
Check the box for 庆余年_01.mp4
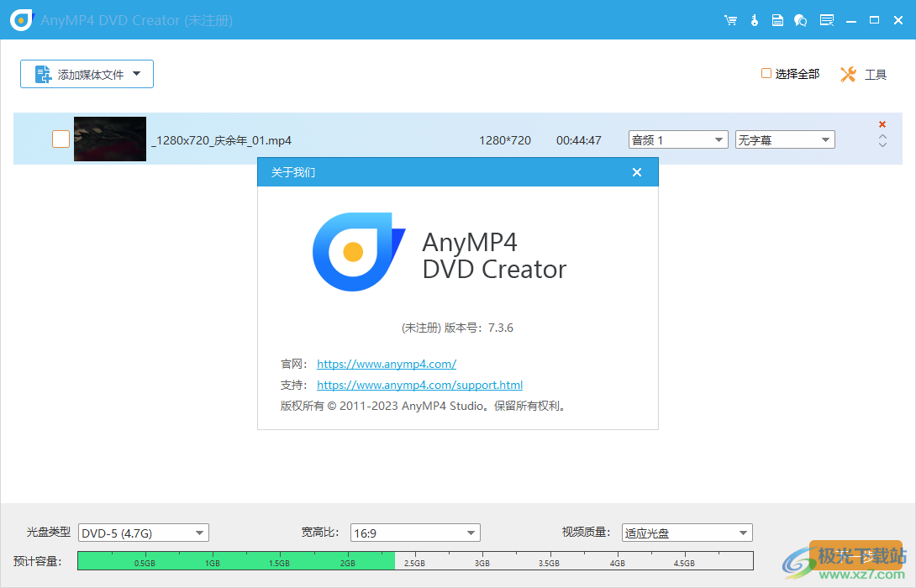click(x=61, y=139)
